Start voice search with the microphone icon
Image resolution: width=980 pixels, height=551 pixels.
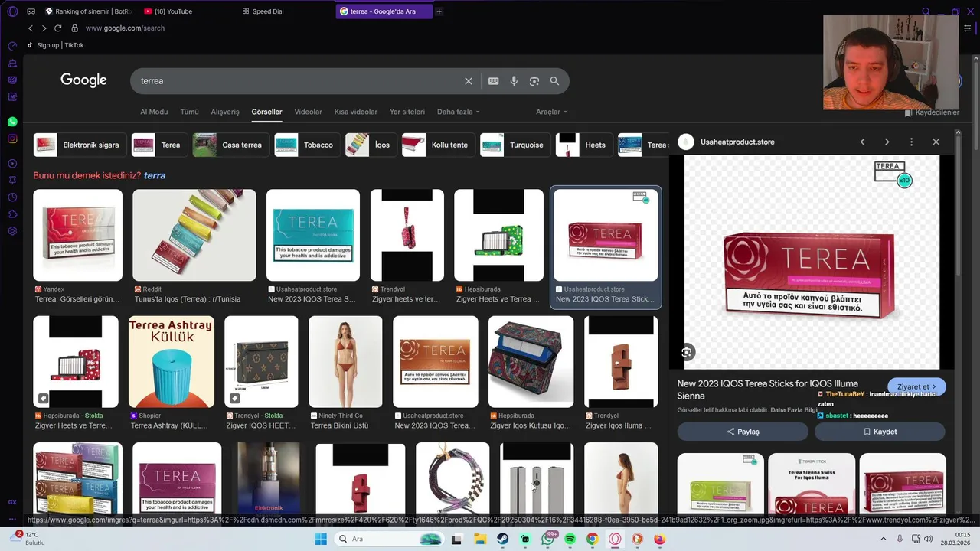click(x=514, y=81)
